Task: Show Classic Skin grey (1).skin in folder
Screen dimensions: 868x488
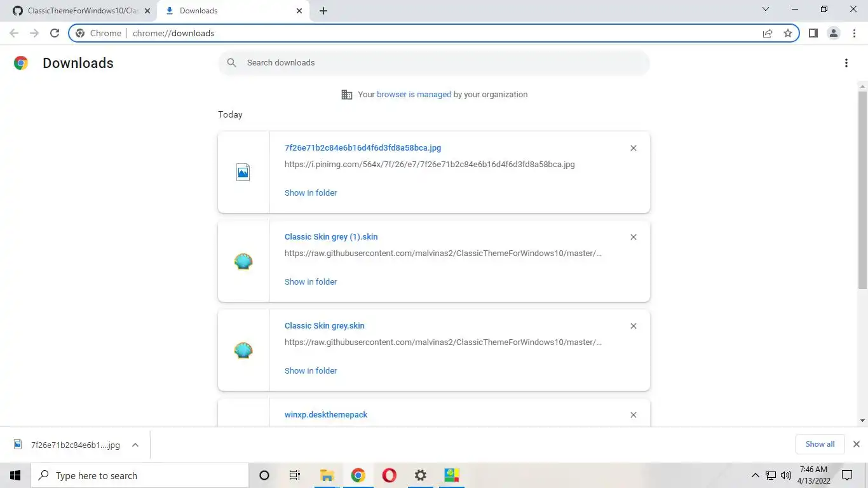Action: pyautogui.click(x=311, y=281)
